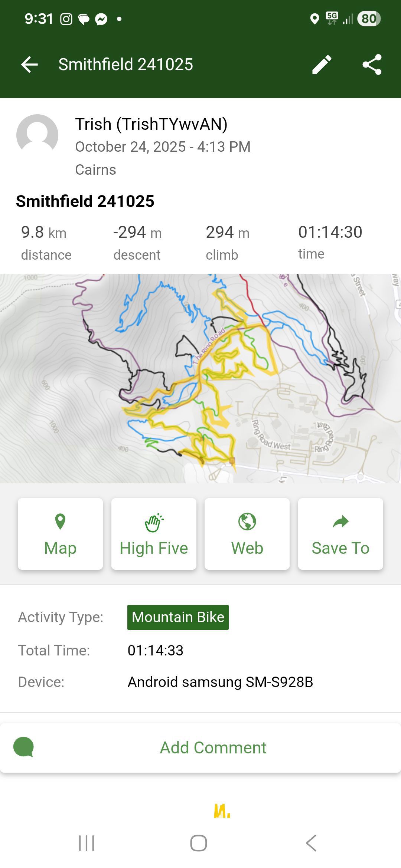Open Android recent apps button
Viewport: 401px width, 868px height.
pos(87,843)
